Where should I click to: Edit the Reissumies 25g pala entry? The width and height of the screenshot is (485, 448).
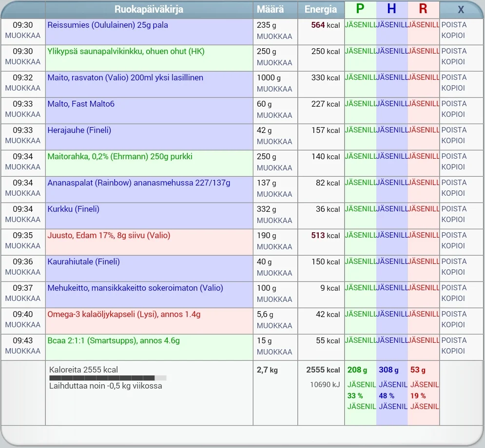coord(107,25)
